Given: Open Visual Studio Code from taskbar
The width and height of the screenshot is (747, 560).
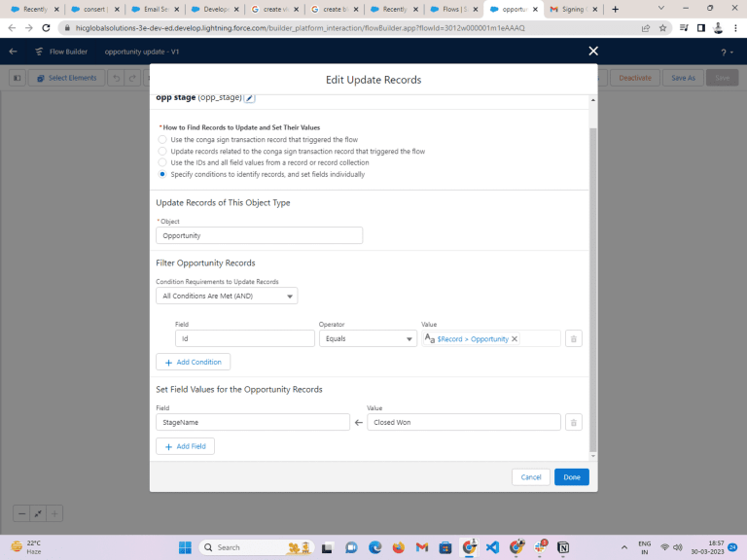Looking at the screenshot, I should pyautogui.click(x=492, y=547).
